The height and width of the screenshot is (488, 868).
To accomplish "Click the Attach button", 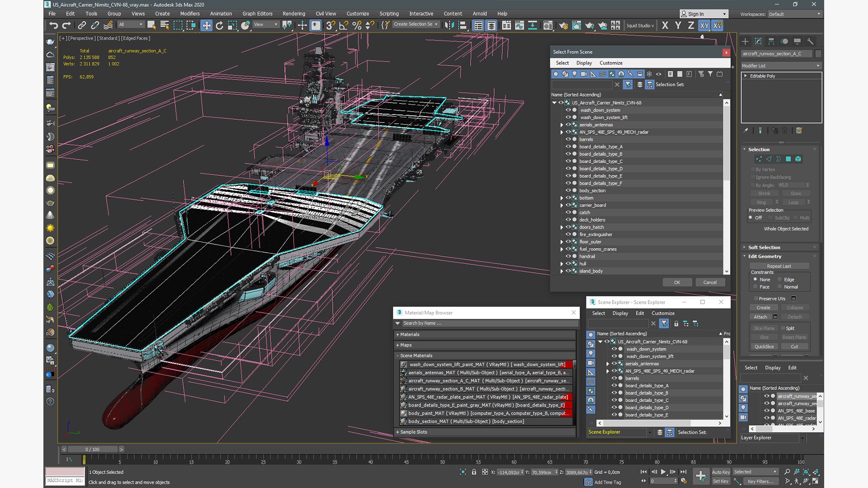I will 760,317.
